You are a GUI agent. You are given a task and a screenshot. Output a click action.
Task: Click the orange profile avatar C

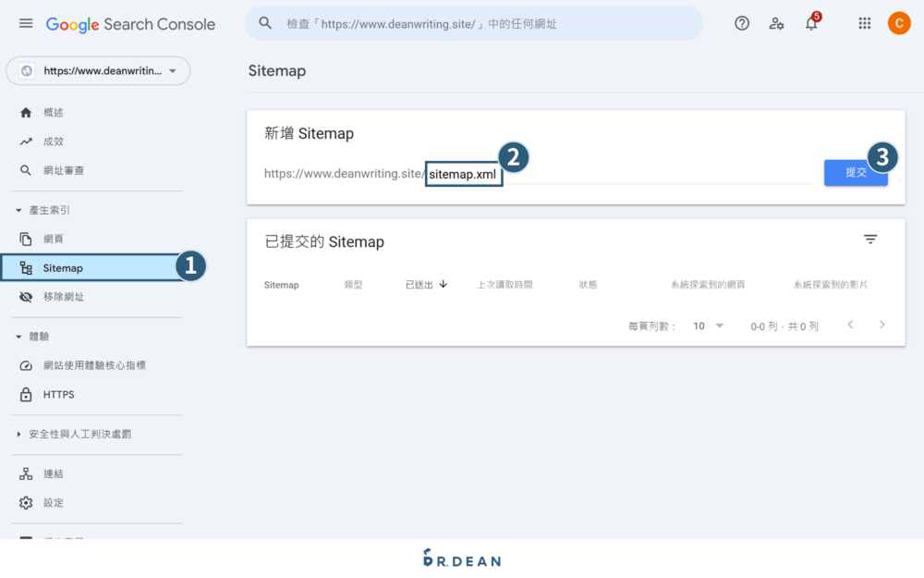tap(899, 23)
